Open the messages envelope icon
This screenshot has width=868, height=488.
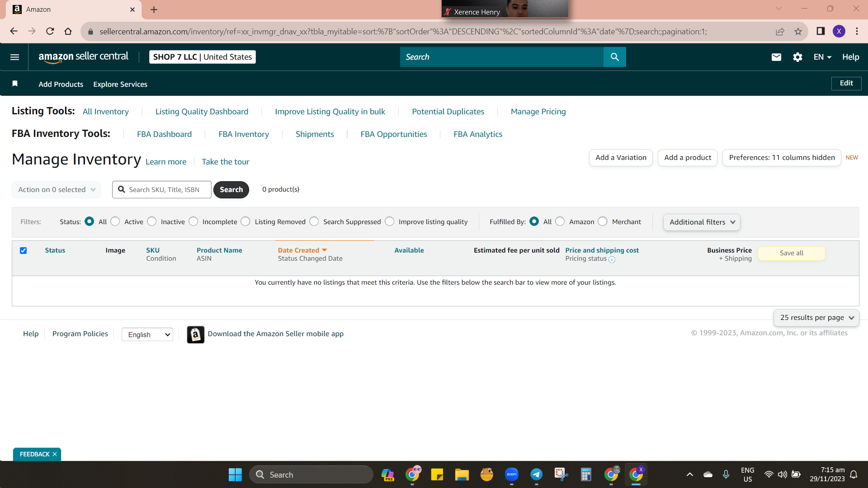776,57
